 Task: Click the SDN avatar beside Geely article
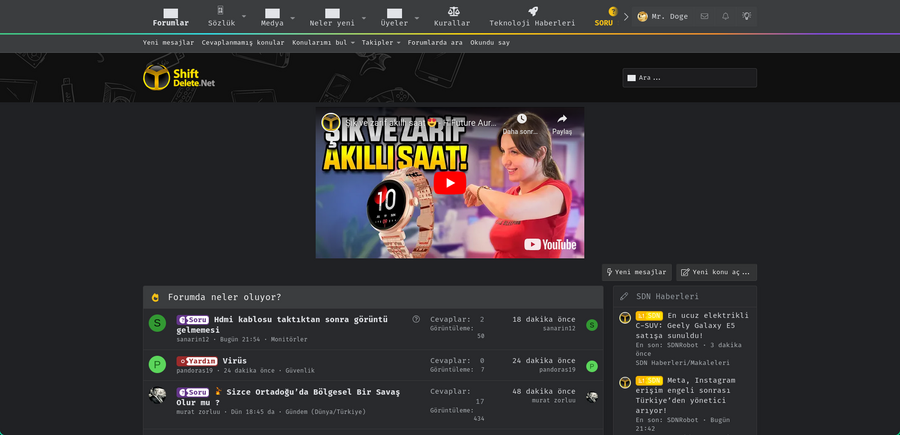click(625, 317)
